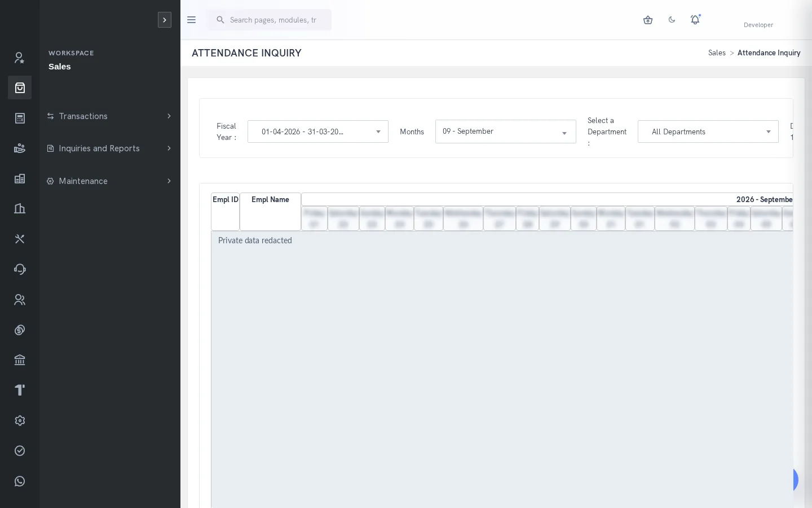
Task: Click the user star icon in sidebar
Action: [20, 58]
